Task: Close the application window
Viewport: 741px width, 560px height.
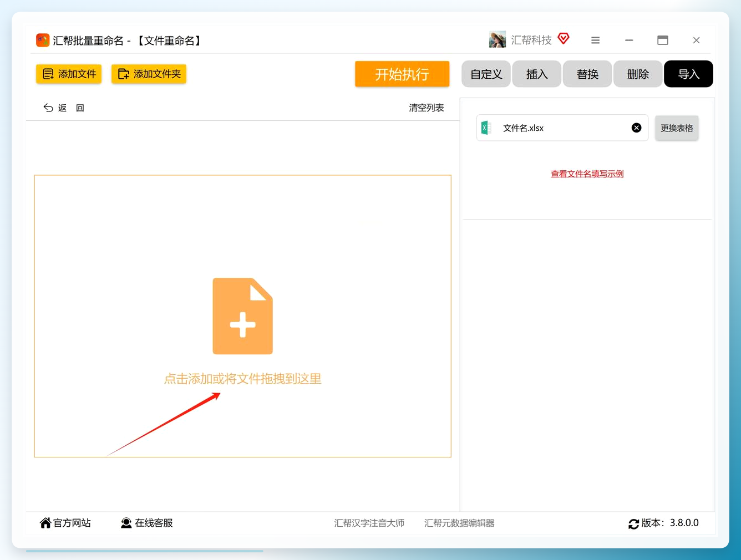Action: pos(696,40)
